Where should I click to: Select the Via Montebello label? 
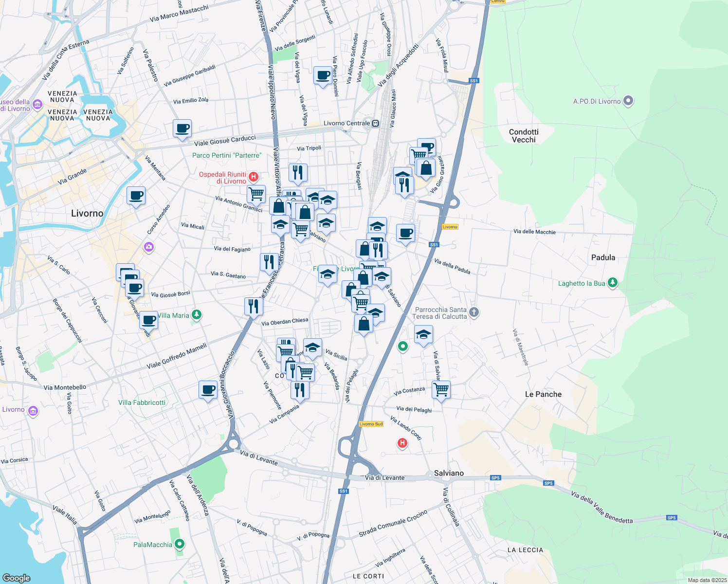pyautogui.click(x=65, y=387)
